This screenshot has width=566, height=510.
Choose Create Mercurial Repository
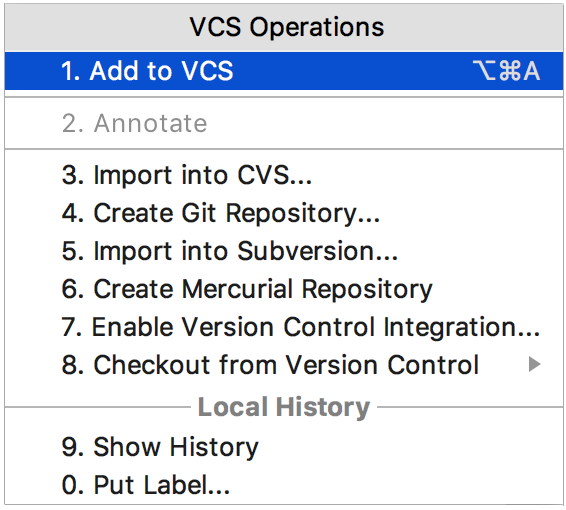click(x=284, y=289)
